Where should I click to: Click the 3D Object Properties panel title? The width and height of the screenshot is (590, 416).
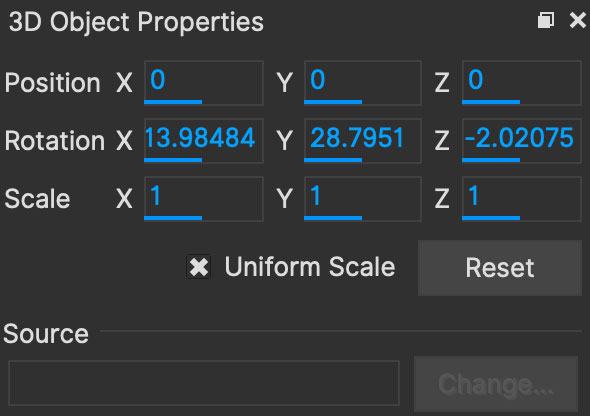136,22
